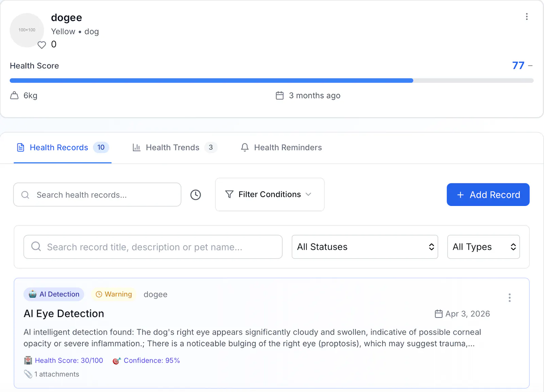Click the Health Score value 77
This screenshot has width=544, height=392.
[x=518, y=65]
